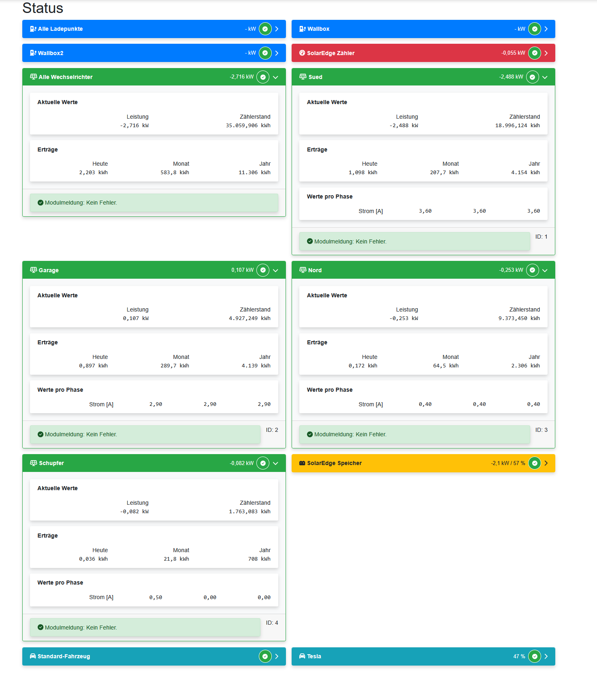Collapse the Alle Wechselrichter card
The height and width of the screenshot is (700, 597).
click(275, 77)
